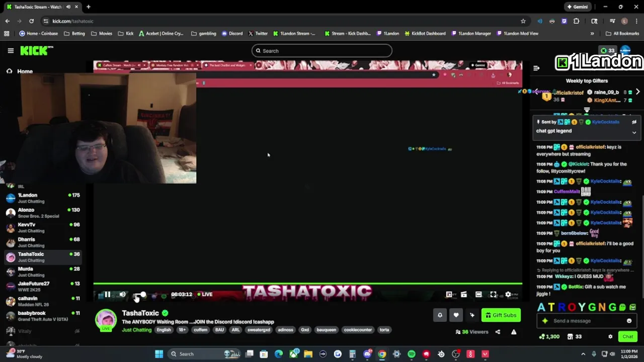
Task: Follow TashaToxic with the heart button
Action: click(456, 315)
